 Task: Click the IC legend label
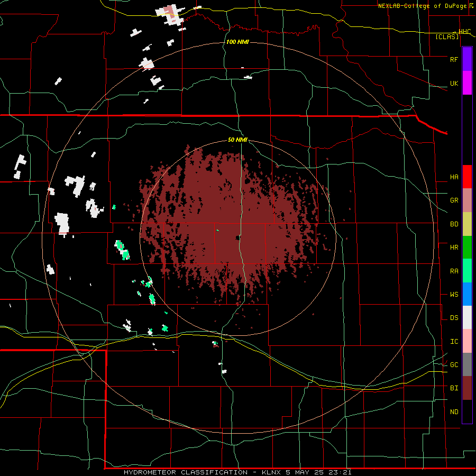pyautogui.click(x=454, y=342)
